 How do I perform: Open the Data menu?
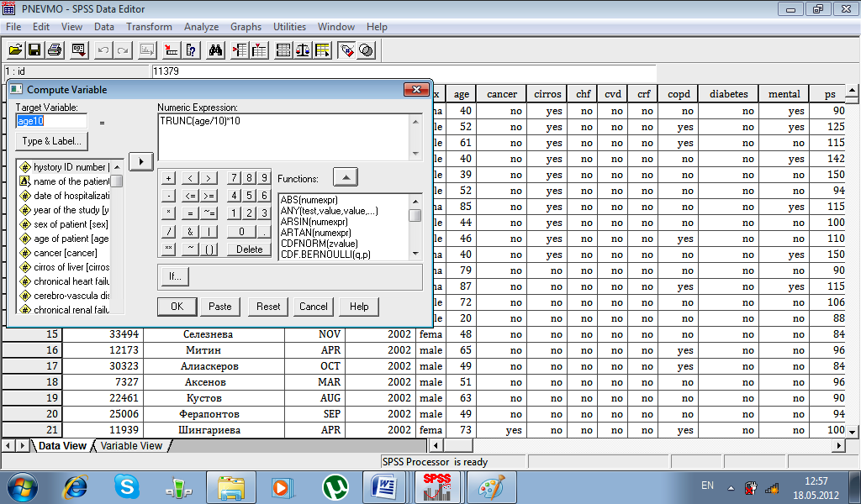pyautogui.click(x=103, y=26)
